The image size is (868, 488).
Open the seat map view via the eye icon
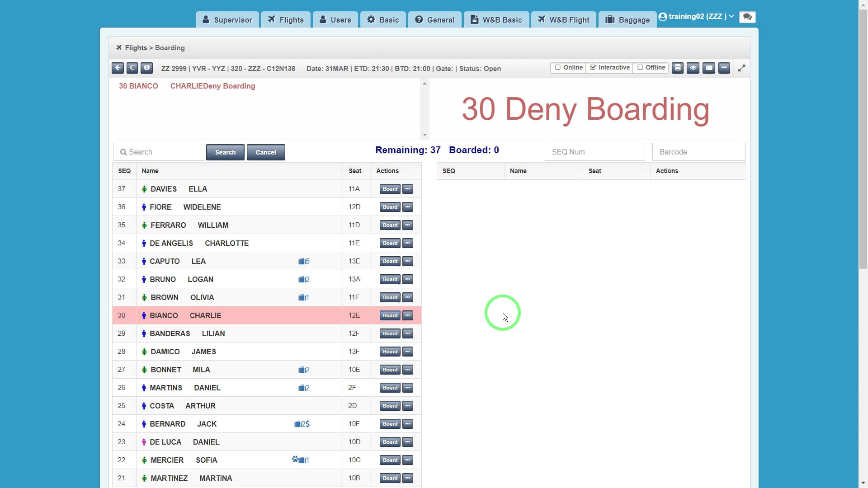click(x=693, y=68)
